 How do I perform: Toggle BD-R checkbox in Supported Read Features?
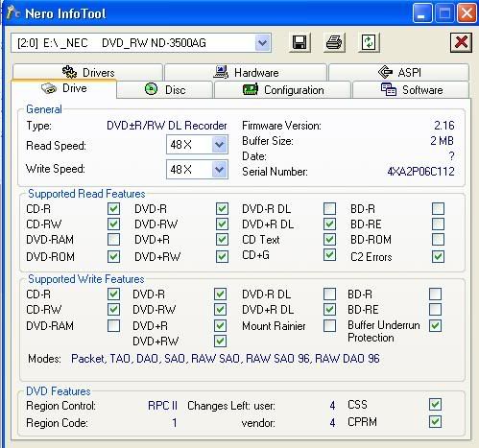coord(438,208)
